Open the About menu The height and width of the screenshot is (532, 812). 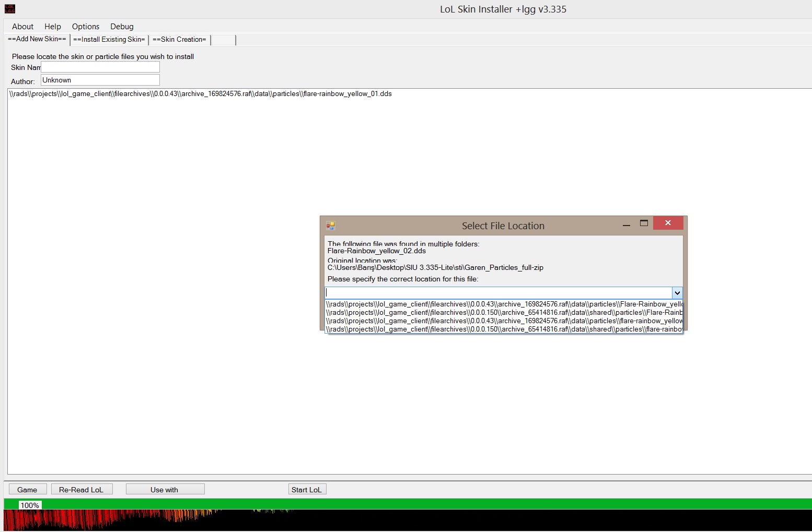pyautogui.click(x=22, y=27)
